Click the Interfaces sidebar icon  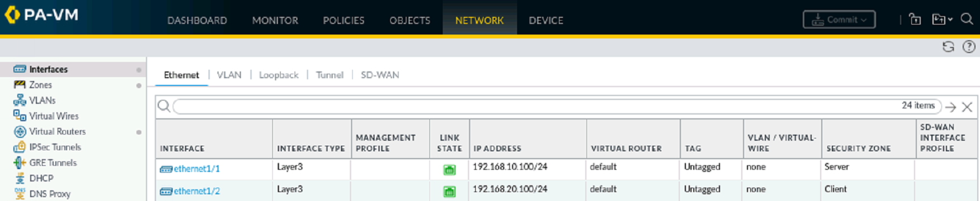pyautogui.click(x=20, y=69)
